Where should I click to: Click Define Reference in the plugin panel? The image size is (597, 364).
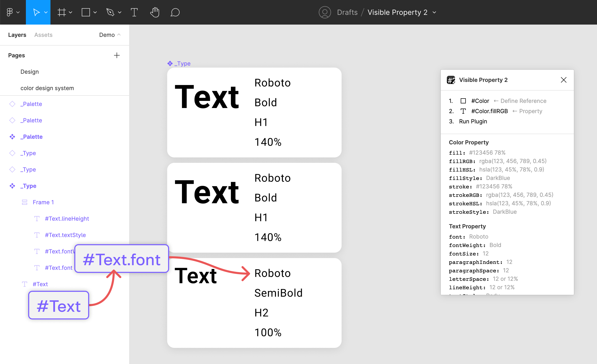523,101
